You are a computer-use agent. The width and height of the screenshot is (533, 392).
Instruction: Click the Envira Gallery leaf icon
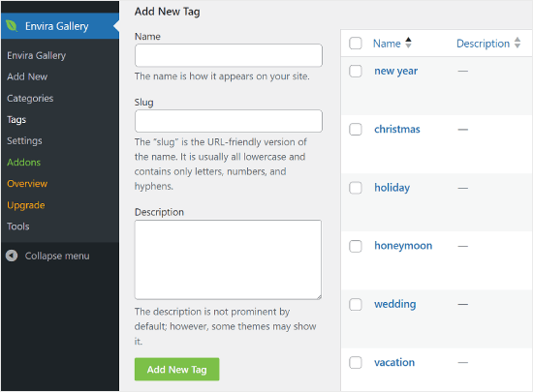click(x=12, y=26)
